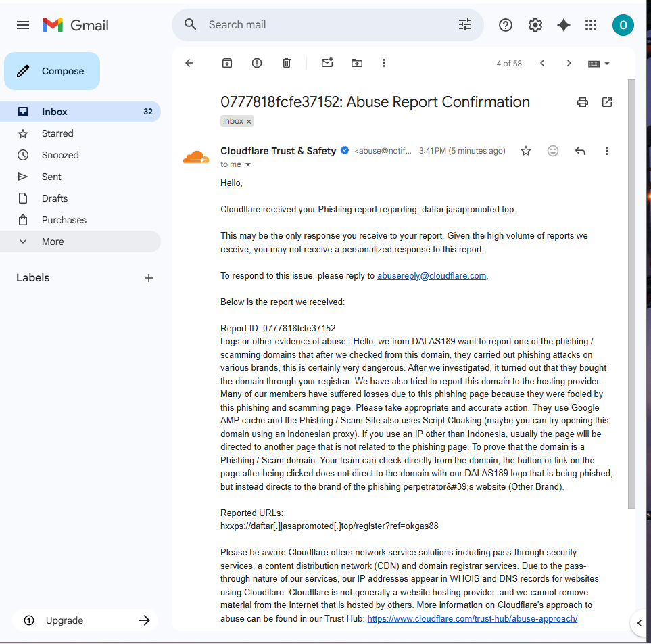Go back to inbox arrow
This screenshot has height=644, width=651.
pos(189,63)
